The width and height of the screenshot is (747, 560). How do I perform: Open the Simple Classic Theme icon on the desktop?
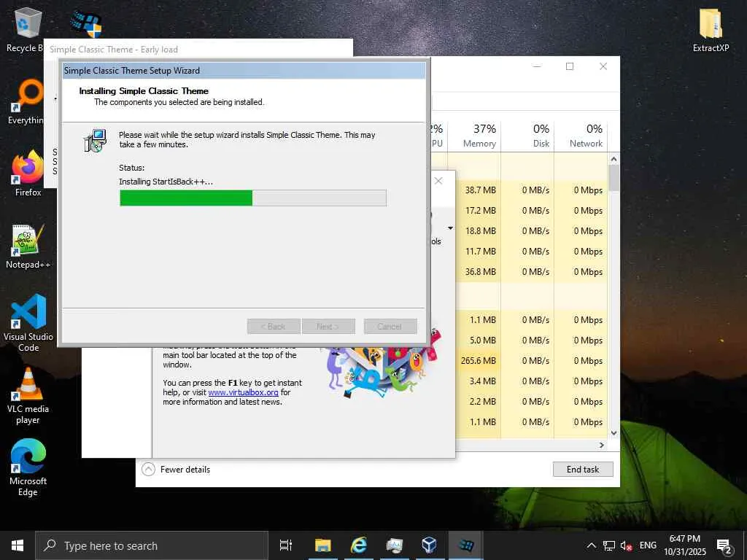click(x=87, y=24)
